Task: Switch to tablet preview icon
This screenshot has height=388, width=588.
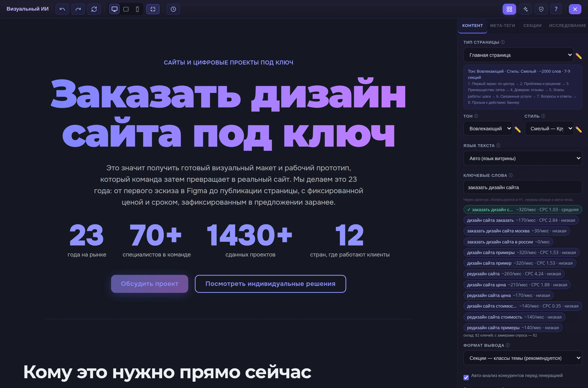Action: (126, 9)
